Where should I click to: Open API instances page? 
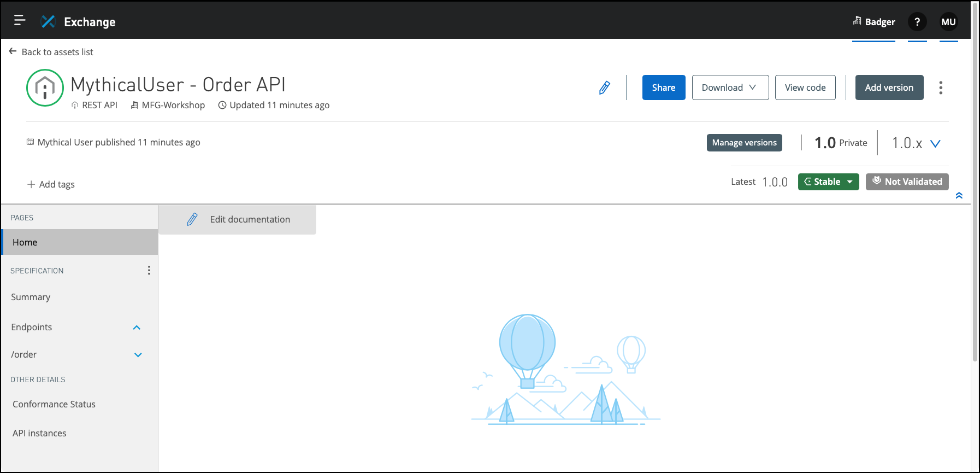pyautogui.click(x=39, y=433)
